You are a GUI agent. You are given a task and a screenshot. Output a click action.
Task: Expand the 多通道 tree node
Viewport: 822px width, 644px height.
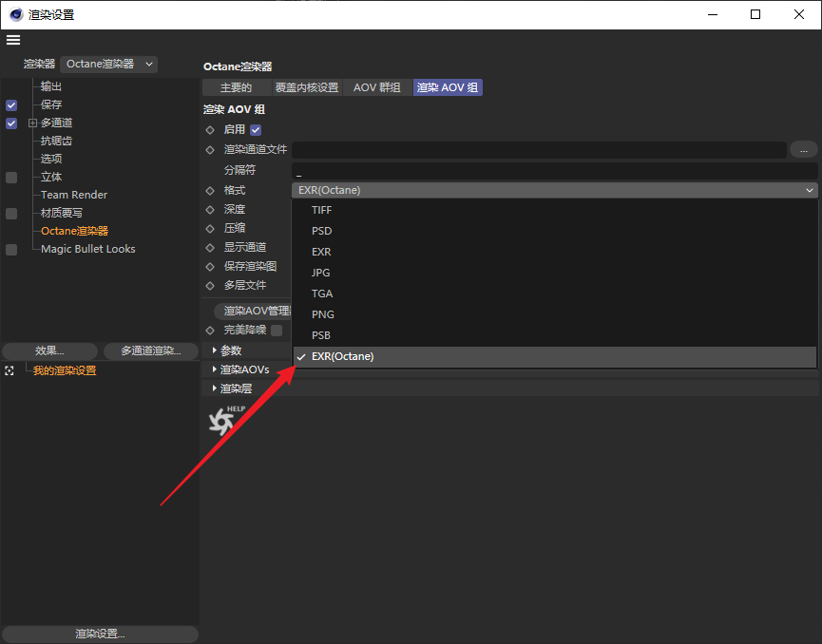tap(32, 123)
